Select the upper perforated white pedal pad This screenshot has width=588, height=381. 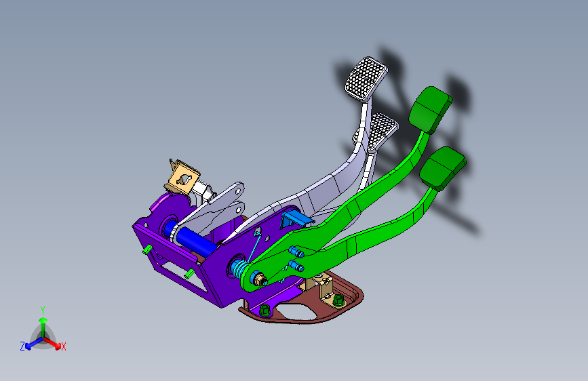pyautogui.click(x=366, y=79)
